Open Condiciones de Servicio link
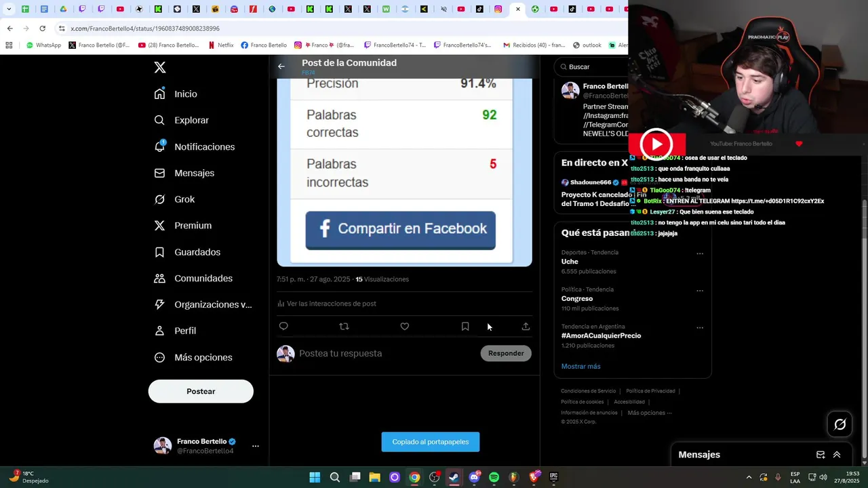Screen dimensions: 868x488 pos(588,391)
